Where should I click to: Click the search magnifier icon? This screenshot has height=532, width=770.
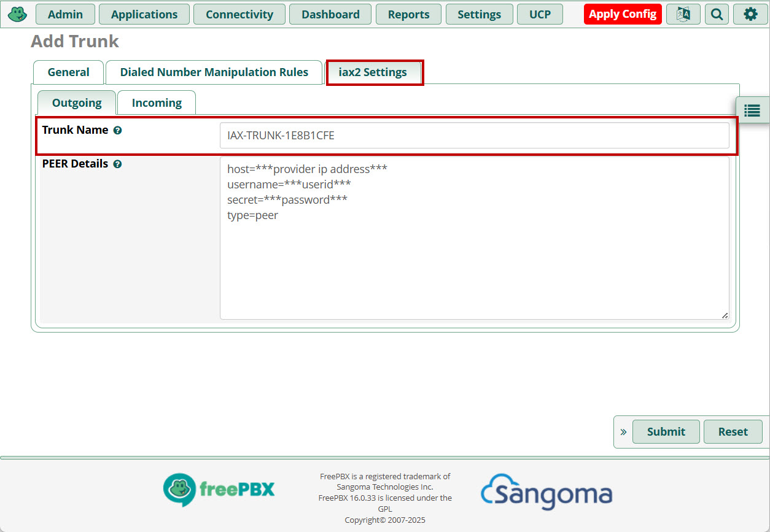[x=717, y=14]
